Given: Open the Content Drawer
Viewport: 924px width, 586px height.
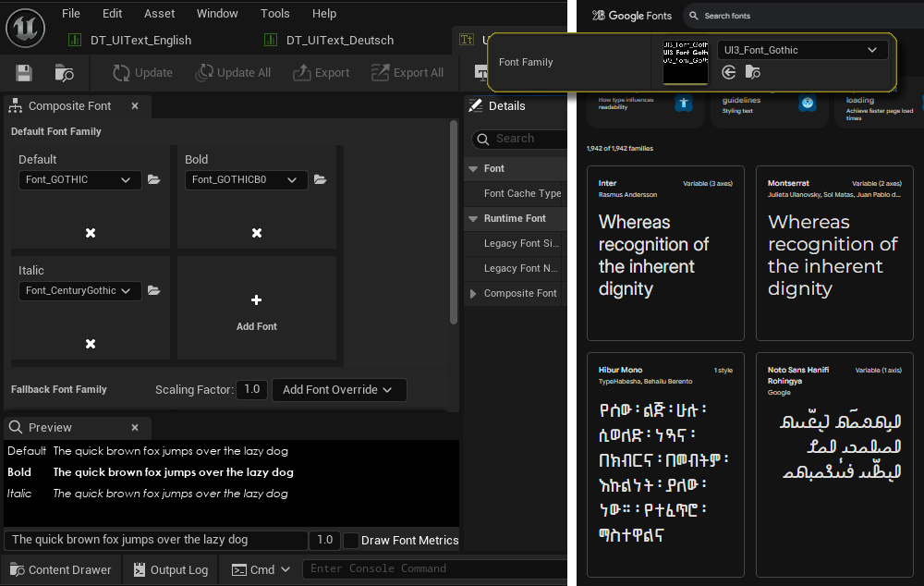Looking at the screenshot, I should (x=61, y=570).
